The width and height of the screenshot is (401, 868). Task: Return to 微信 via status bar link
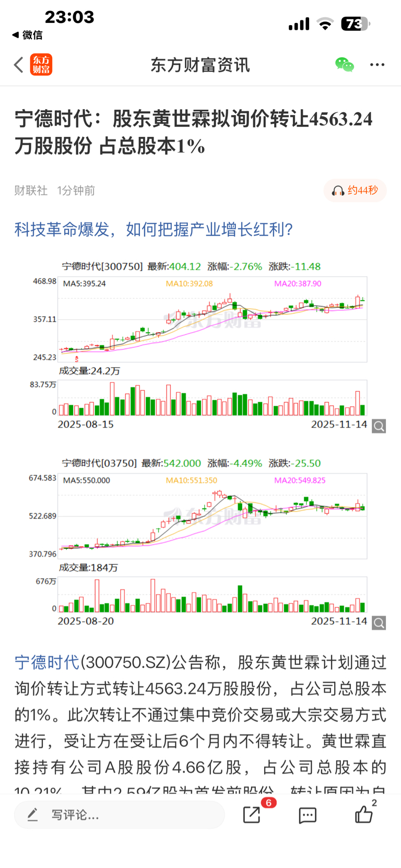click(x=27, y=35)
